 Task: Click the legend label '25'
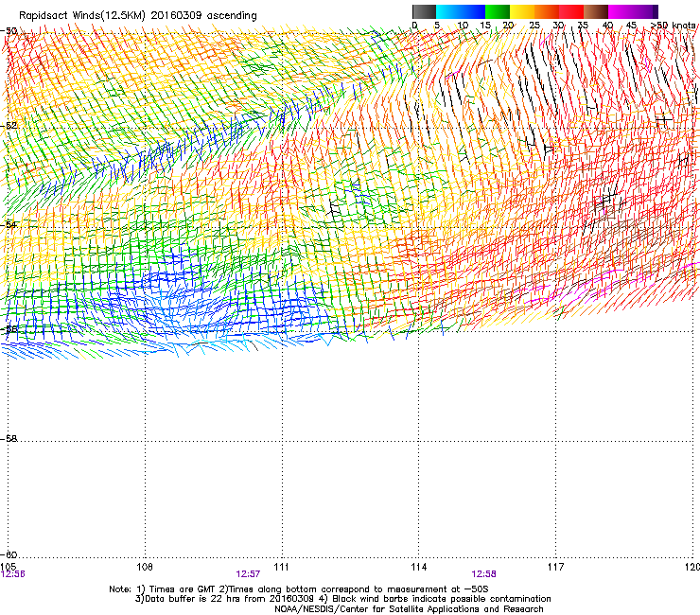(x=534, y=25)
